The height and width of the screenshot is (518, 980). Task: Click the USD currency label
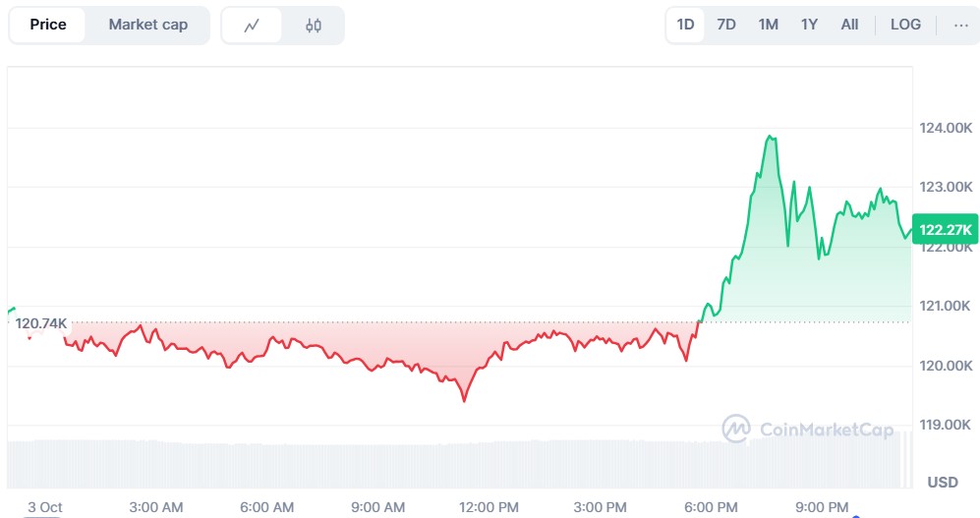pos(943,483)
